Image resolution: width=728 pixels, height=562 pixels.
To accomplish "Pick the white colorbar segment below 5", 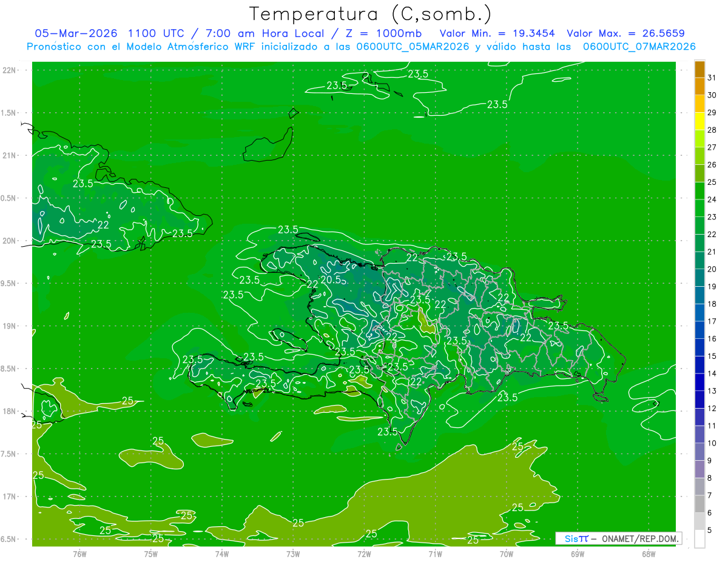I will [699, 539].
